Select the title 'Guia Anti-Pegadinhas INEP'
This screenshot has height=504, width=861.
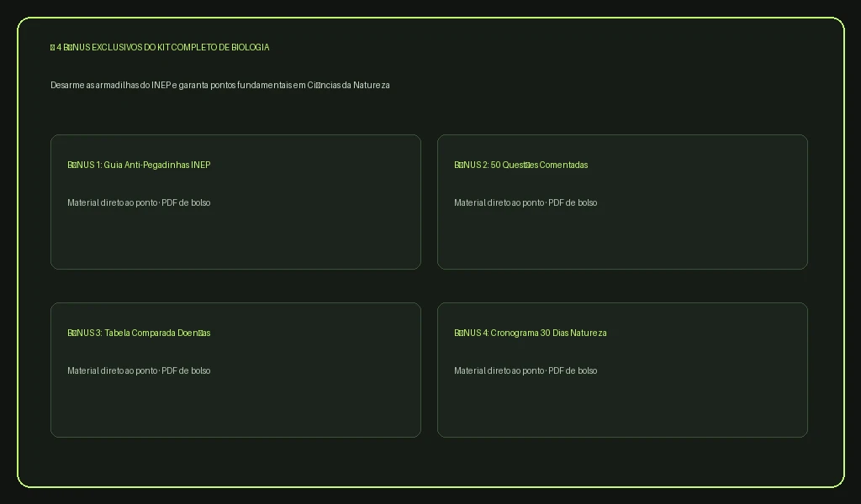pos(157,165)
